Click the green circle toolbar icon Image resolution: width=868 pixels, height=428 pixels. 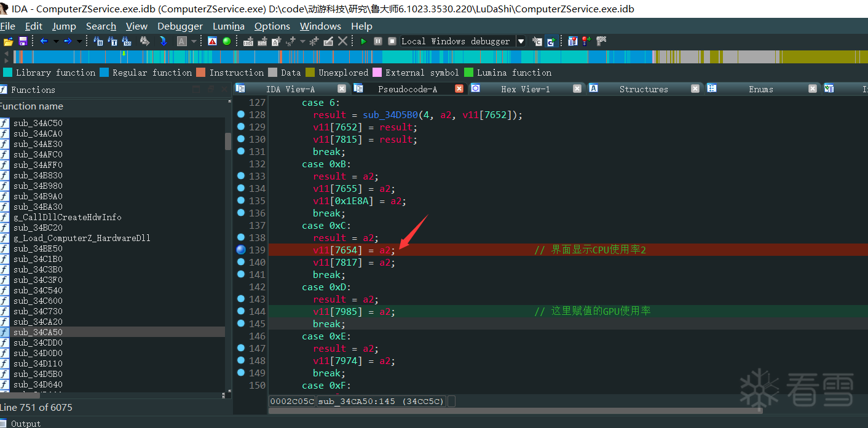coord(227,41)
